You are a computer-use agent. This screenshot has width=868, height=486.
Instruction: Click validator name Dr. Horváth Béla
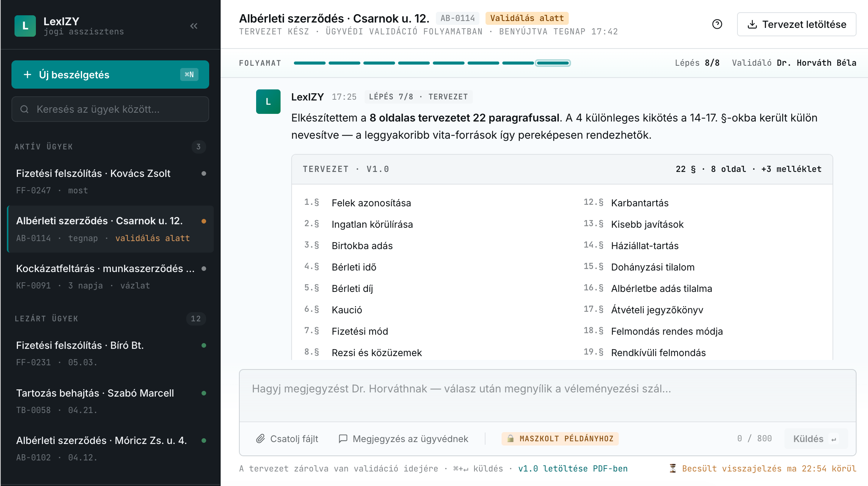816,63
